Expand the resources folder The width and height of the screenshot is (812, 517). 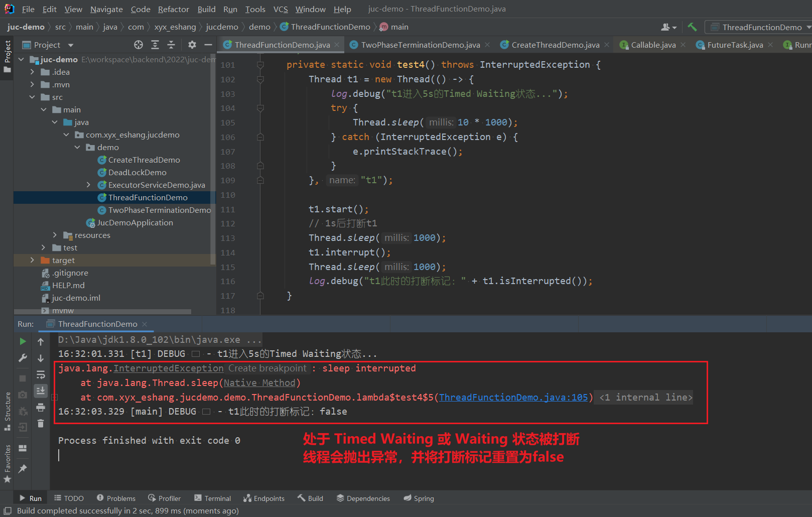[x=55, y=235]
